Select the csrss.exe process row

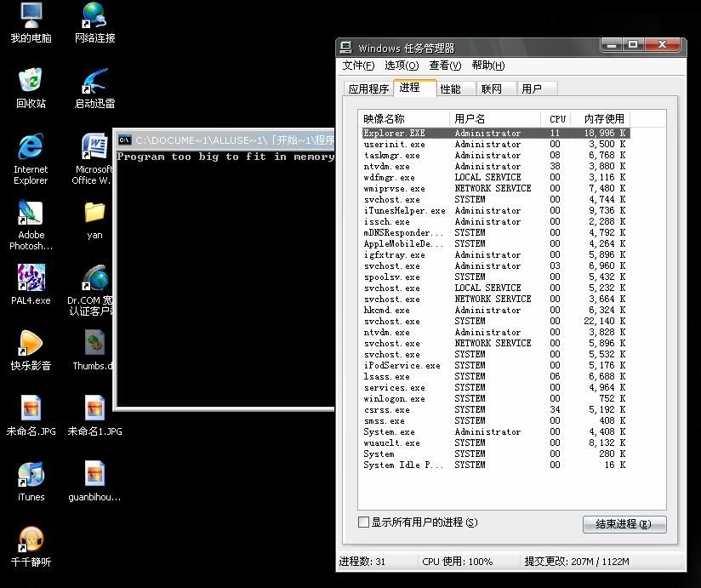click(x=386, y=410)
